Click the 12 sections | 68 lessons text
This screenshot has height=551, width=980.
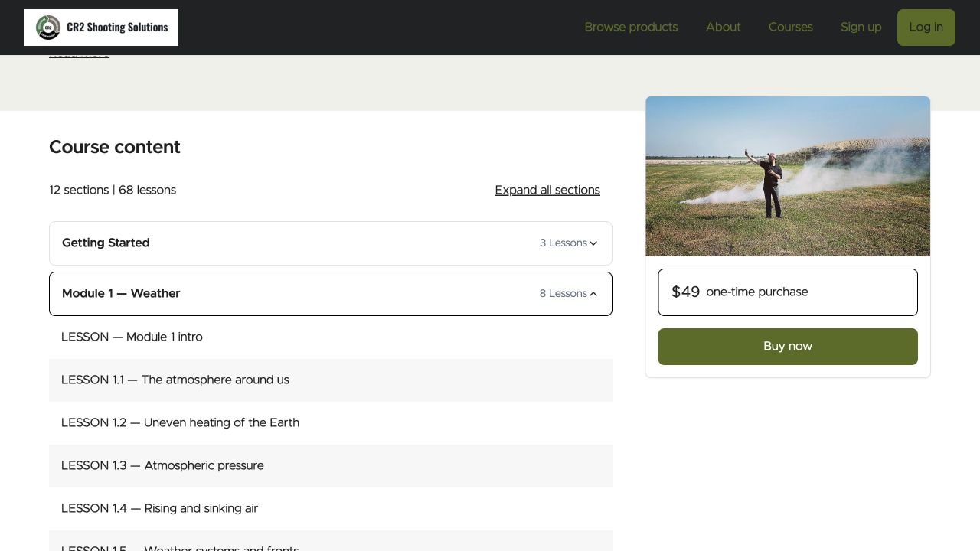(113, 190)
